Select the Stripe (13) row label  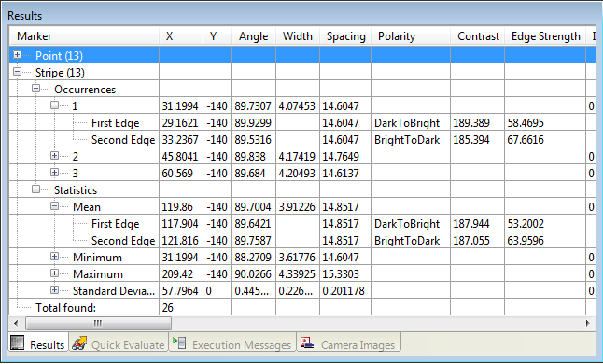tap(60, 73)
